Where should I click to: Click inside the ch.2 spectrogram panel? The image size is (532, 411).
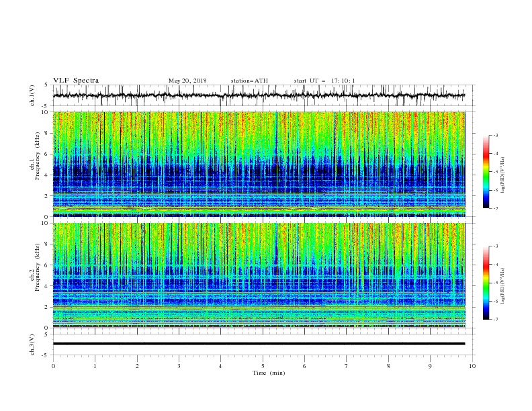[x=259, y=275]
